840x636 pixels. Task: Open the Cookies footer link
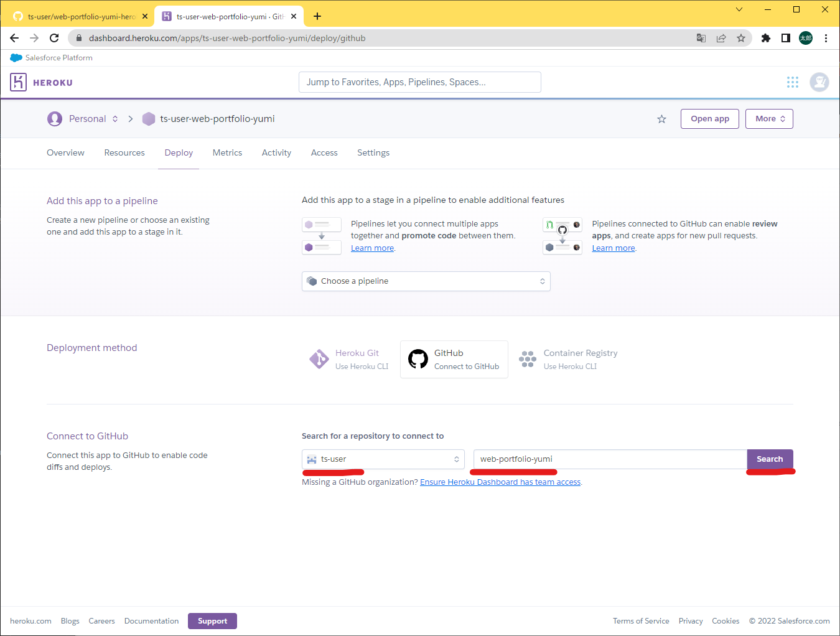click(x=726, y=621)
